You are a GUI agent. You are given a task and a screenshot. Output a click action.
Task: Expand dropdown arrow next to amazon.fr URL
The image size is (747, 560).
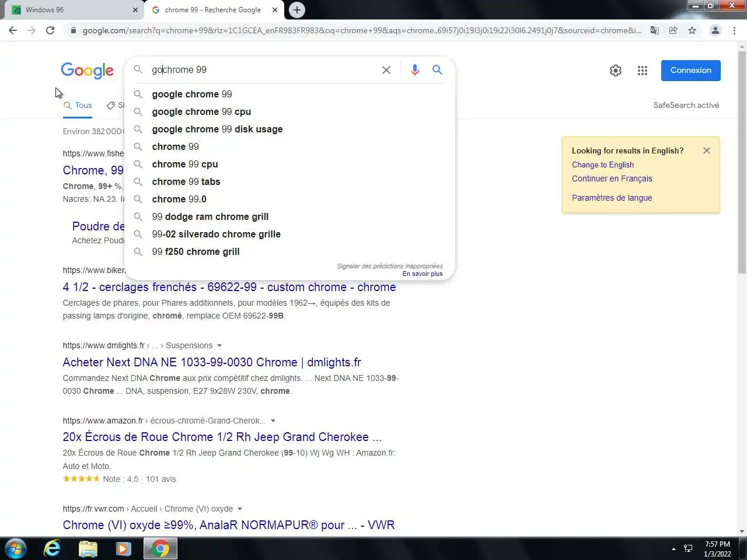coord(273,421)
